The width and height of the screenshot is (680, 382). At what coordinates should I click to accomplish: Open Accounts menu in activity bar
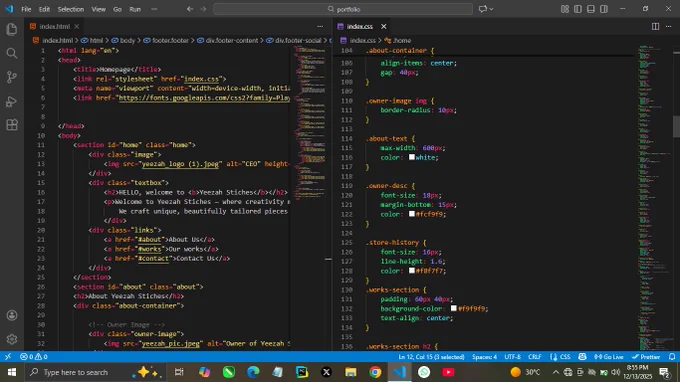[12, 315]
